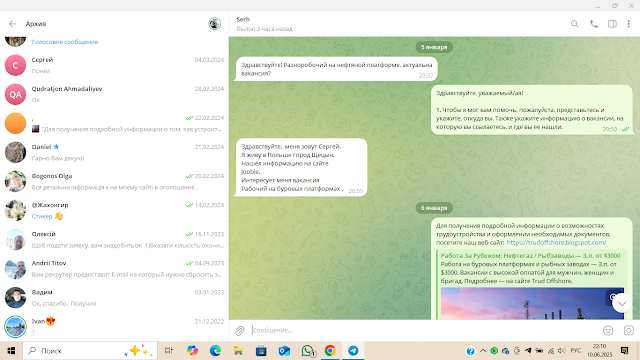Open the Windows Start menu
Screen dimensions: 640x360
coord(11,351)
